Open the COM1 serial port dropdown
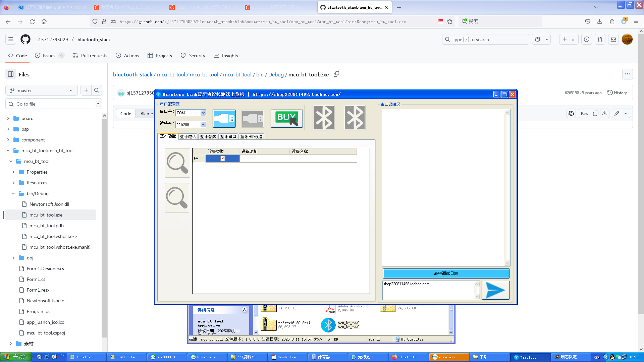Image resolution: width=644 pixels, height=362 pixels. (203, 113)
